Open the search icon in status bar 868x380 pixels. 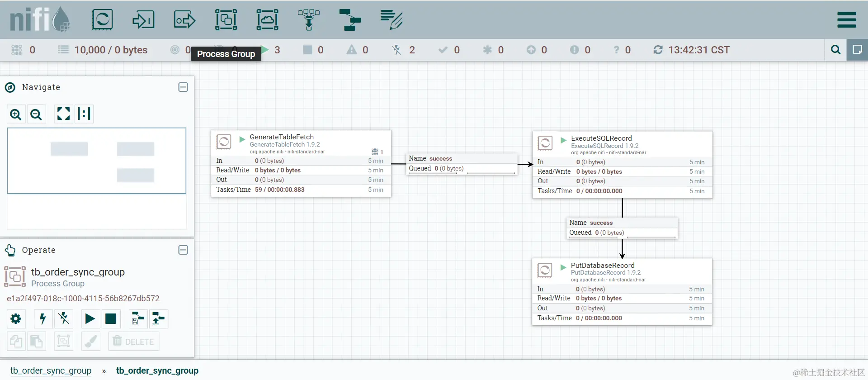835,50
